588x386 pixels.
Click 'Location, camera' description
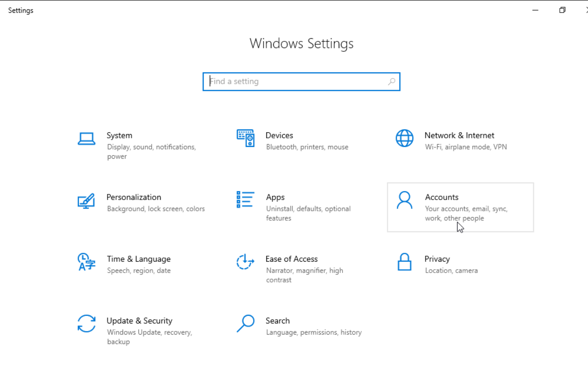(451, 270)
